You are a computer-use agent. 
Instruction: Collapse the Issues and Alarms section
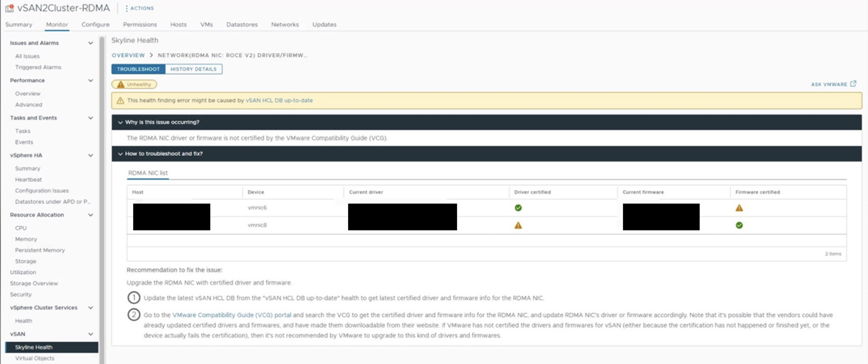(x=91, y=43)
